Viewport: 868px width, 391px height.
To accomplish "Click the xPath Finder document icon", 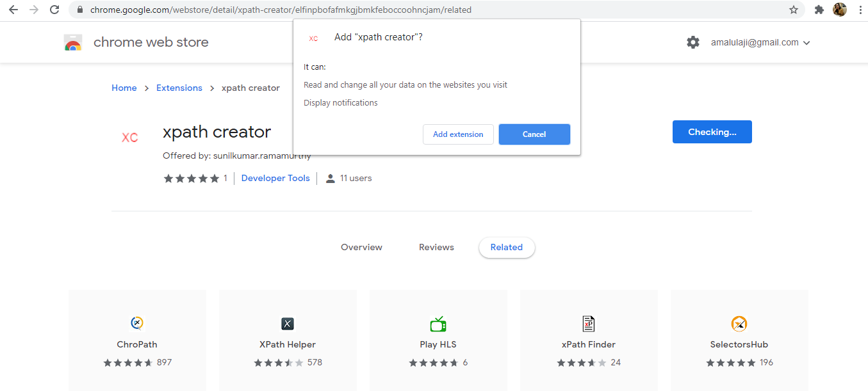I will click(589, 323).
